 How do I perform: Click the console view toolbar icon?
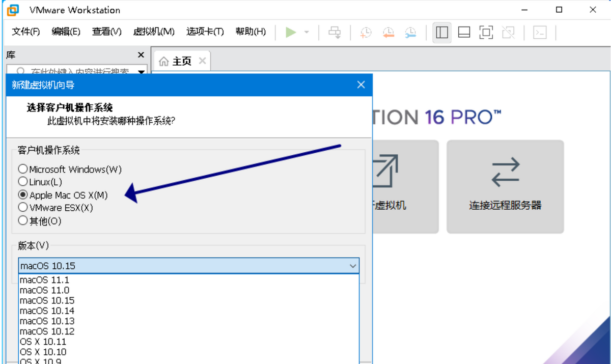pos(540,33)
